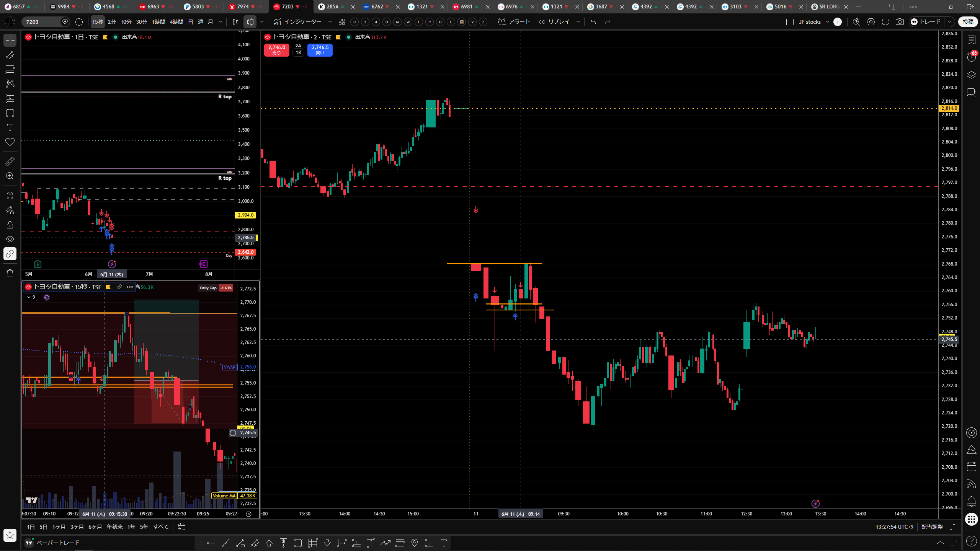Open a new tab with plus
980x551 pixels.
pyautogui.click(x=858, y=7)
